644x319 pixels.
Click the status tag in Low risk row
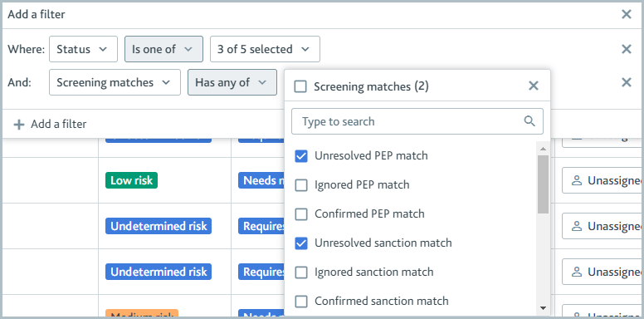tap(261, 180)
